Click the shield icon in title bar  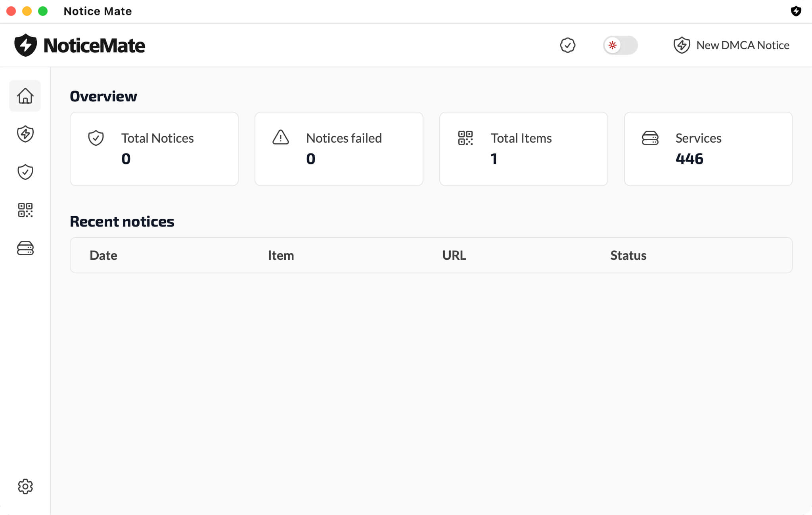[796, 11]
